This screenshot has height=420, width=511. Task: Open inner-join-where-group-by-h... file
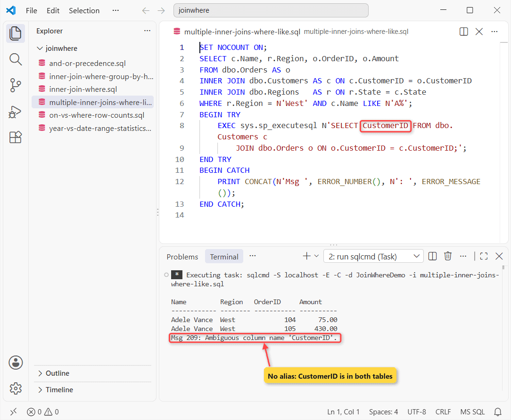[92, 76]
